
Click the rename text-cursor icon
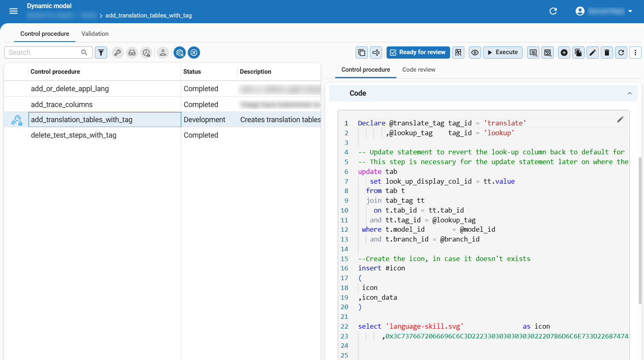pos(376,53)
